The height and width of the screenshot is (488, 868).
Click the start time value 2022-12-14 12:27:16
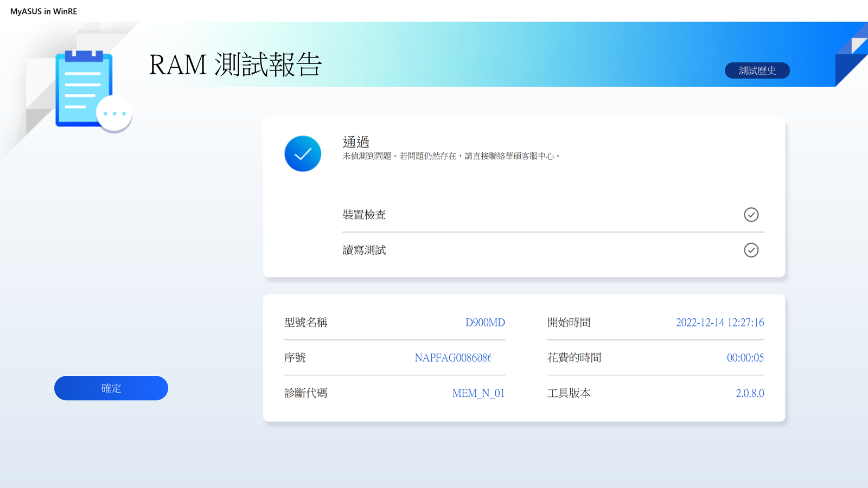719,323
